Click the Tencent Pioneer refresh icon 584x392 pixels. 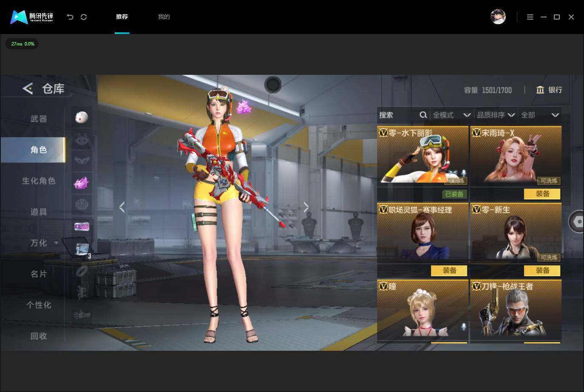(84, 17)
